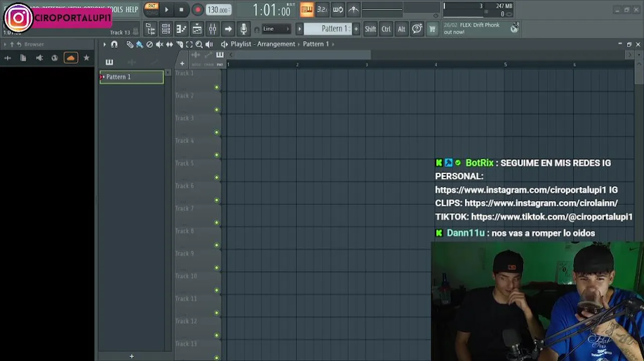Select the Slip tool
This screenshot has height=361, width=644.
pyautogui.click(x=170, y=44)
